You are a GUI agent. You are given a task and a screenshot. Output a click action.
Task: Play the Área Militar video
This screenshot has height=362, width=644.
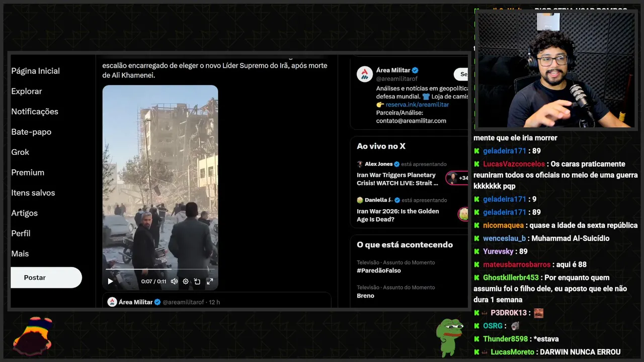[111, 282]
